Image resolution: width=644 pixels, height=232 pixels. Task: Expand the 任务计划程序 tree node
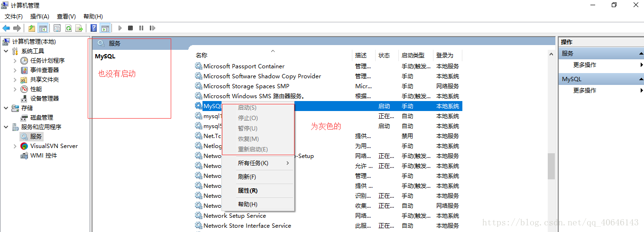tap(15, 61)
